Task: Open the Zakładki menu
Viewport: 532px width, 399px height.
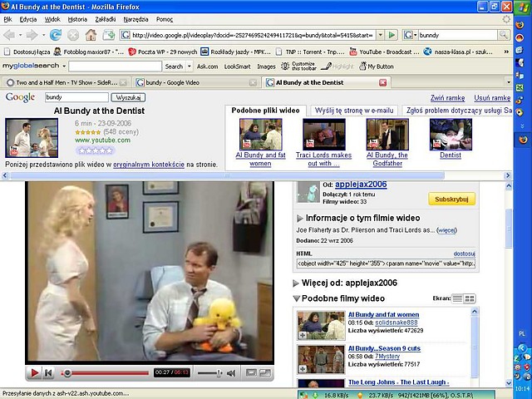Action: (x=106, y=19)
